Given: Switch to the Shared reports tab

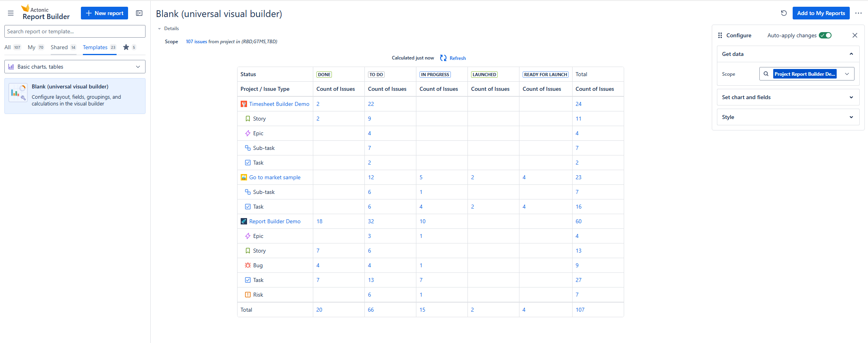Looking at the screenshot, I should point(63,47).
